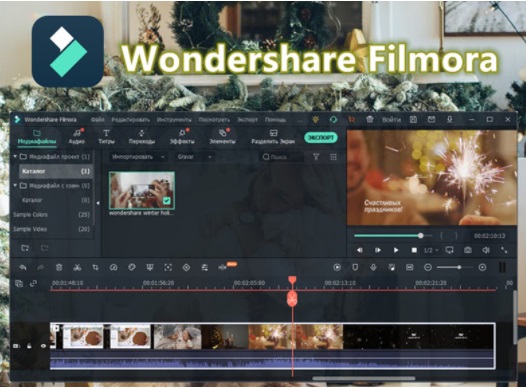Click the timeline zoom slider handle

click(x=459, y=267)
